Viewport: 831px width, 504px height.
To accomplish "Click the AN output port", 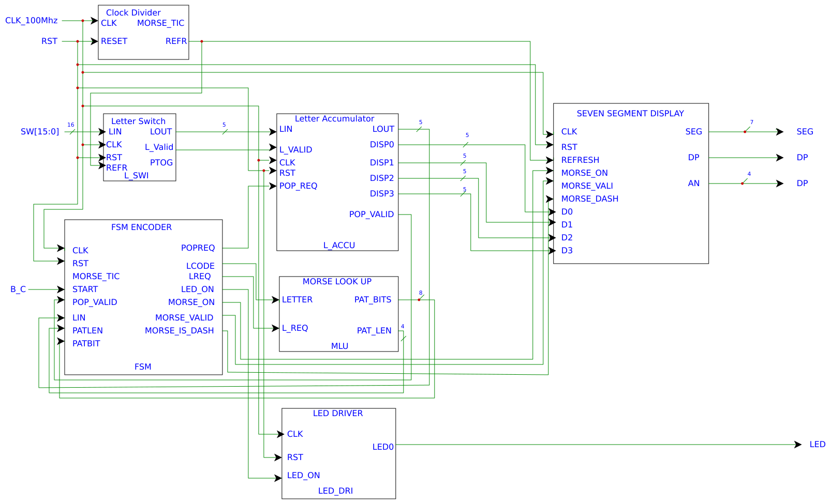I will (x=693, y=184).
